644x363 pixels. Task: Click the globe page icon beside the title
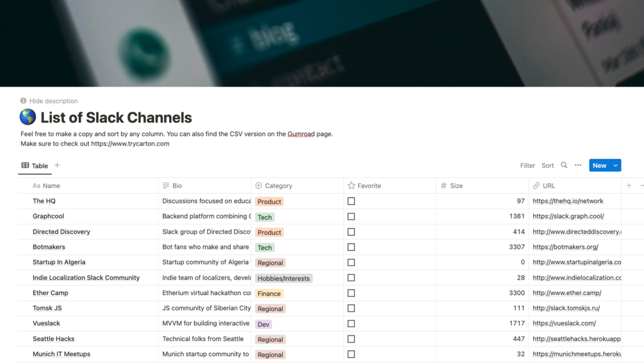28,117
